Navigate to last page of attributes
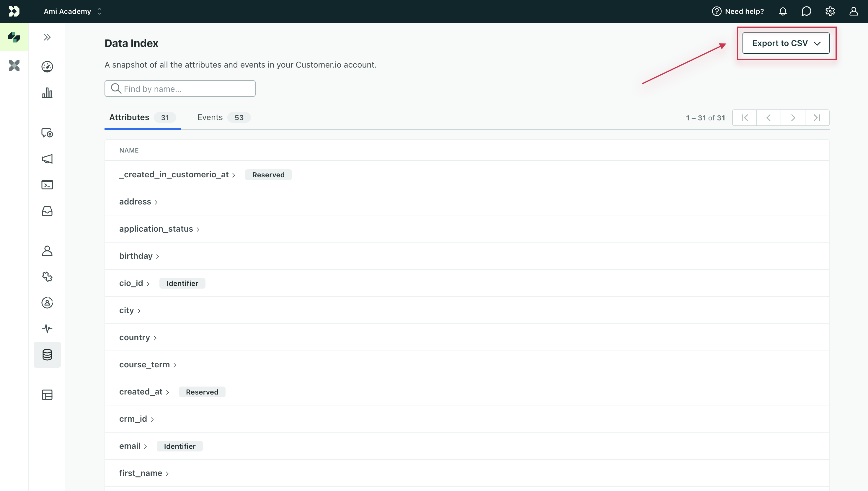This screenshot has width=868, height=491. (817, 117)
